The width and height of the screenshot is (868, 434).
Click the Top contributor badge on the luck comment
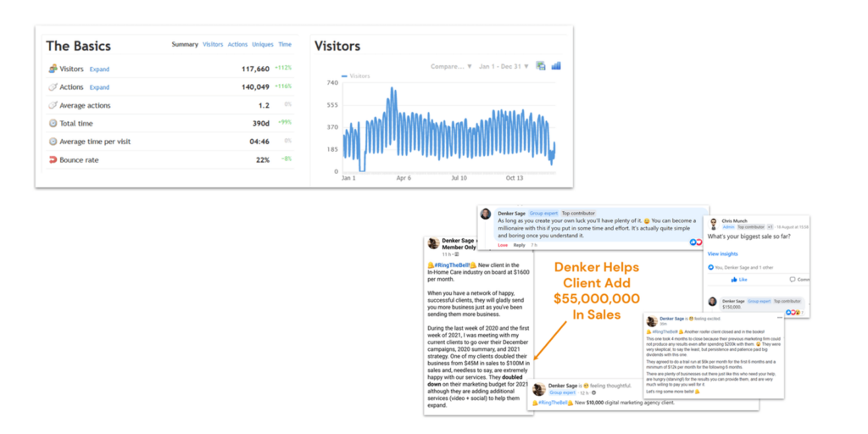pos(578,213)
